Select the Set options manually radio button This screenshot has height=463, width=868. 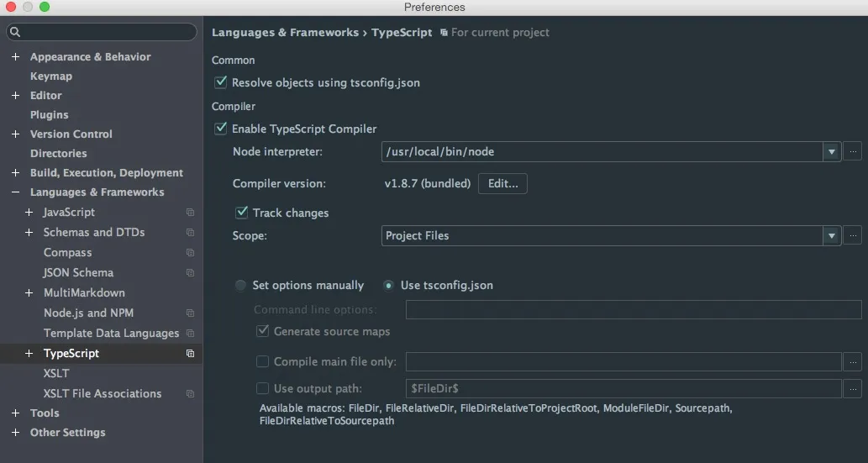241,286
